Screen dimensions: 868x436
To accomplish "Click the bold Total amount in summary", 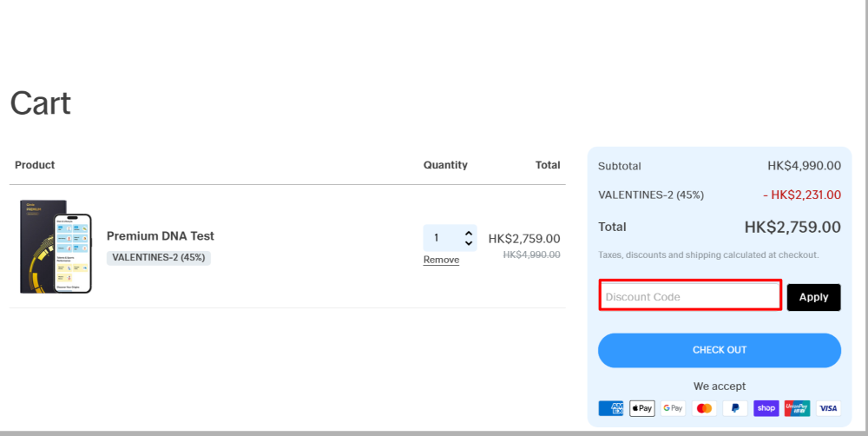I will click(792, 228).
